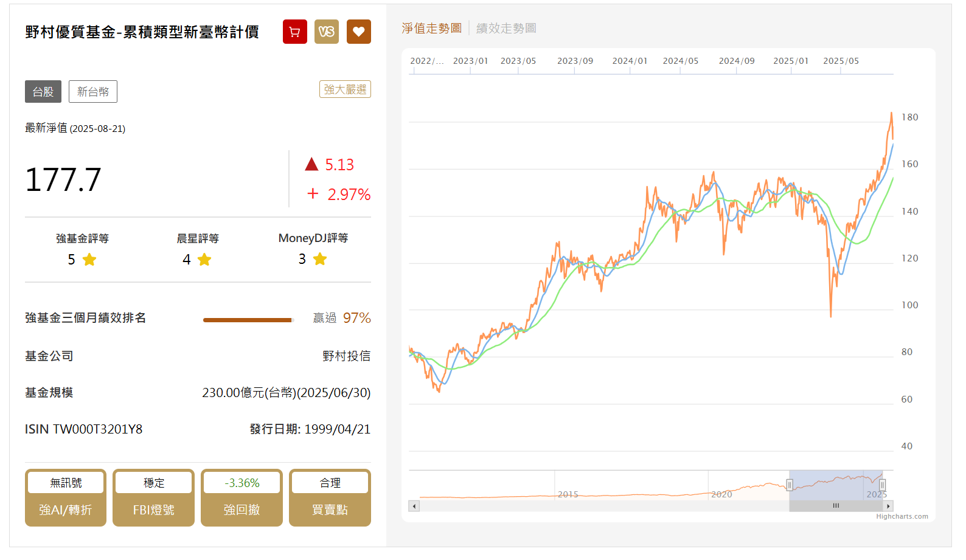Open the 強AI/轉折 indicator card
This screenshot has width=966, height=560.
(66, 497)
